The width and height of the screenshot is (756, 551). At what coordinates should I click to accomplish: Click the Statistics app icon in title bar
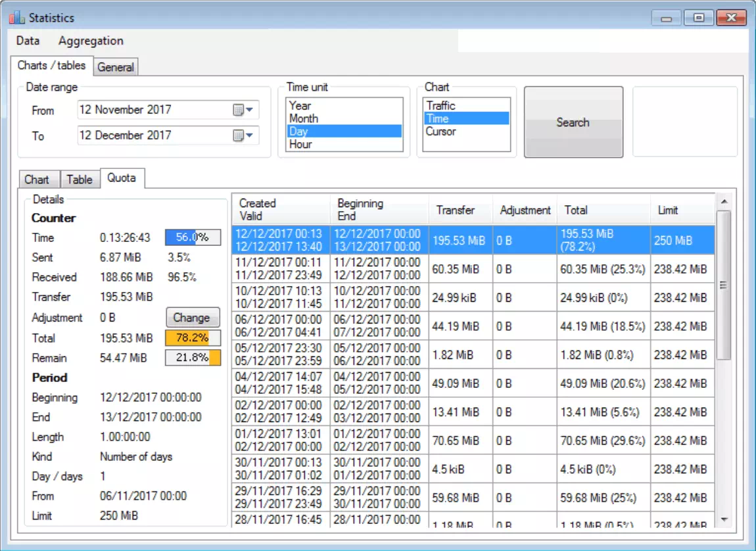(17, 18)
